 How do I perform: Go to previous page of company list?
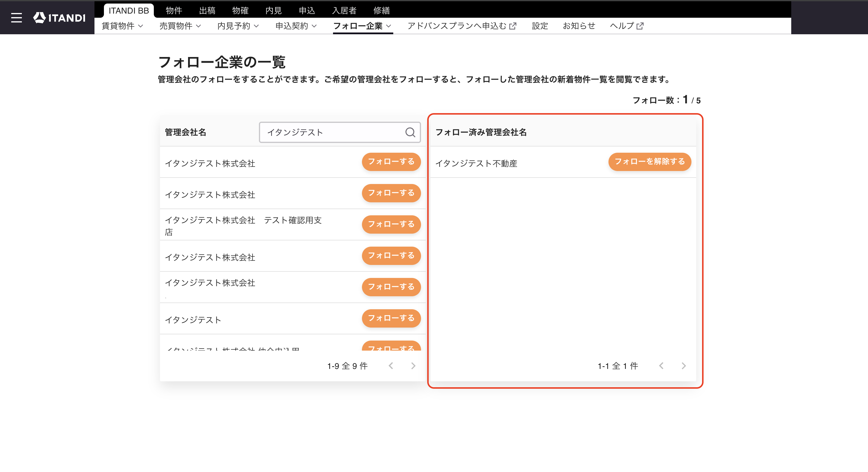pos(391,366)
